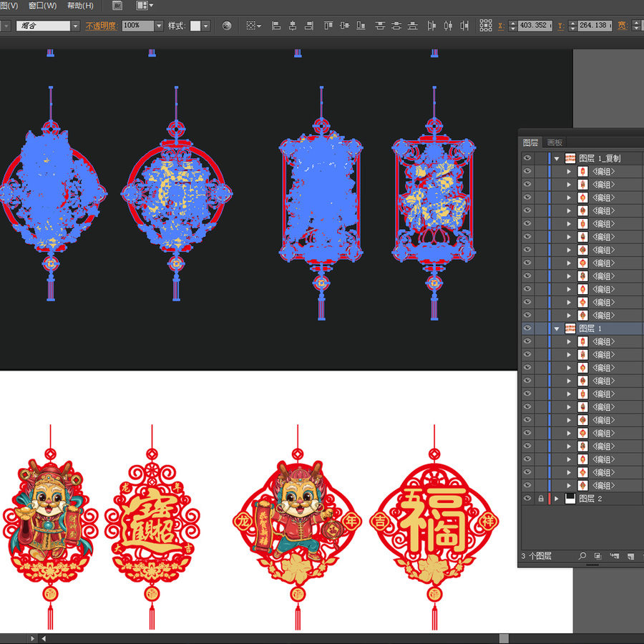Open the 帮助(H) menu
The height and width of the screenshot is (644, 644).
tap(80, 6)
